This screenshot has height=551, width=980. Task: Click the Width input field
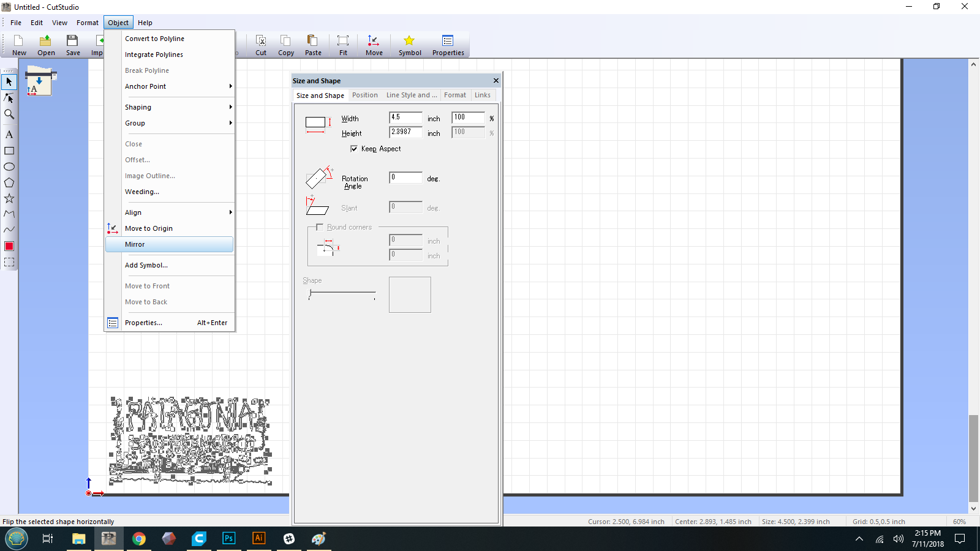pos(405,118)
